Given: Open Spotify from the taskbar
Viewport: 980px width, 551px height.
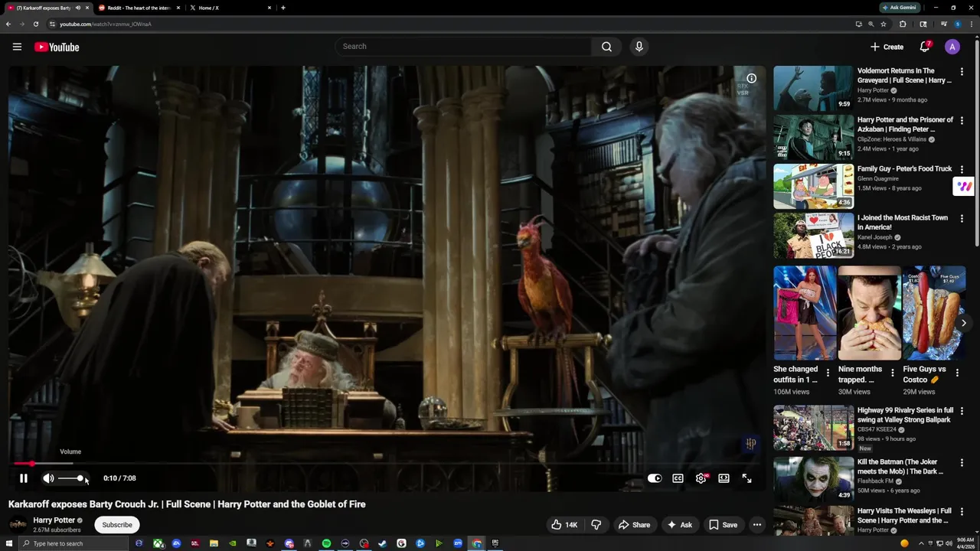Looking at the screenshot, I should (326, 543).
